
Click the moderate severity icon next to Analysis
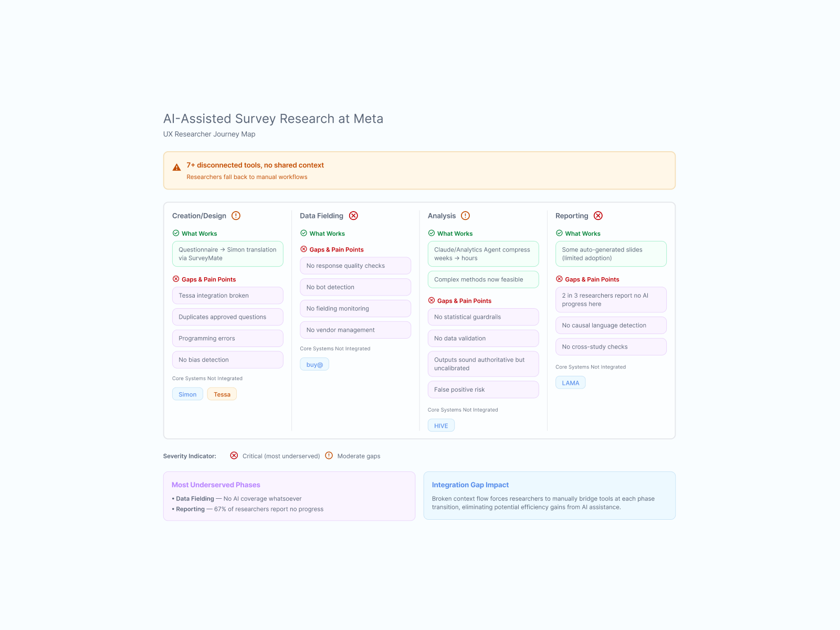pyautogui.click(x=466, y=216)
